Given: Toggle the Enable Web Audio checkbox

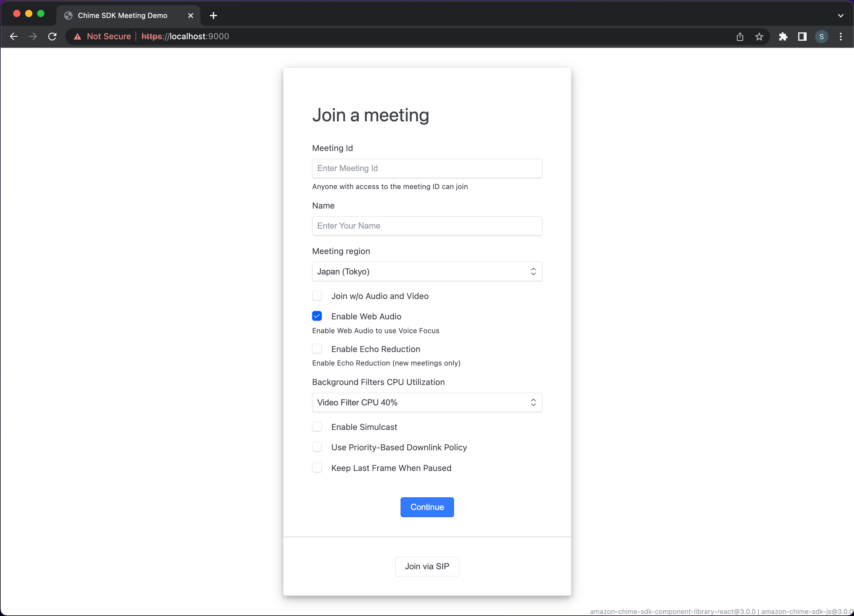Looking at the screenshot, I should [x=317, y=316].
